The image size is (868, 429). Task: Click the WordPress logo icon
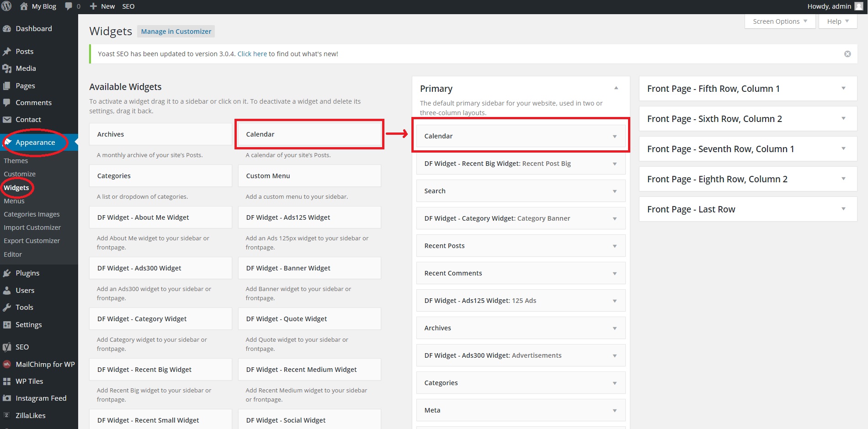(6, 6)
